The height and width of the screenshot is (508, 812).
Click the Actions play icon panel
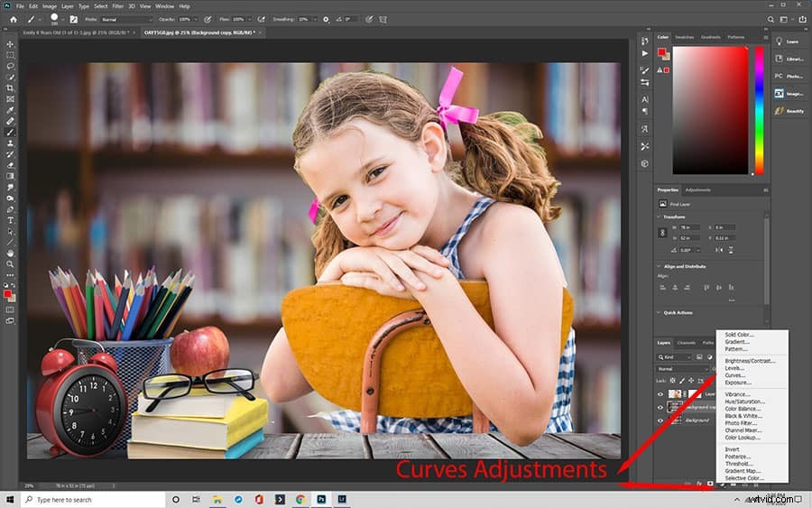(645, 53)
